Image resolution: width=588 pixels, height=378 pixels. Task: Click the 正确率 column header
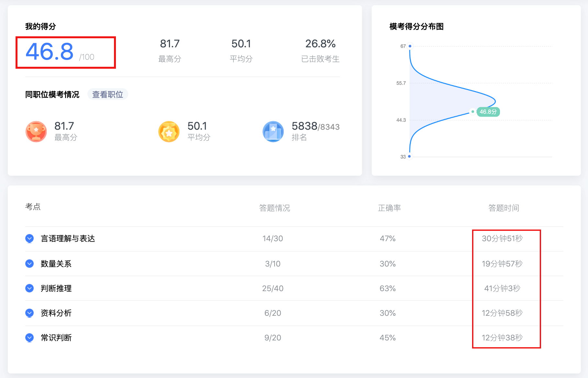[389, 208]
